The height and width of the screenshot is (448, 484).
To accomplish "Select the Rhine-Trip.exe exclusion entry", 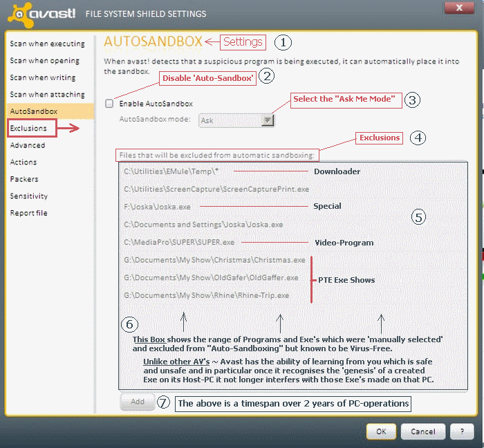I will click(207, 296).
